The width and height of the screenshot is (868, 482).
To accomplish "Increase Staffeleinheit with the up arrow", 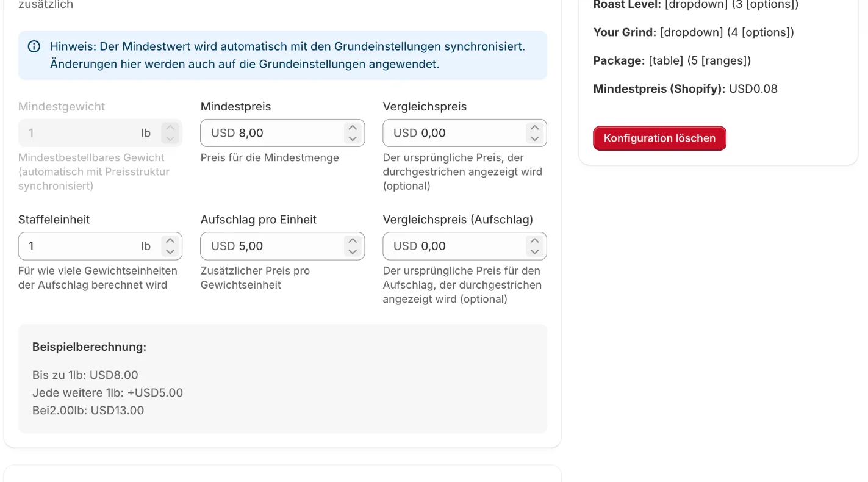I will (170, 240).
